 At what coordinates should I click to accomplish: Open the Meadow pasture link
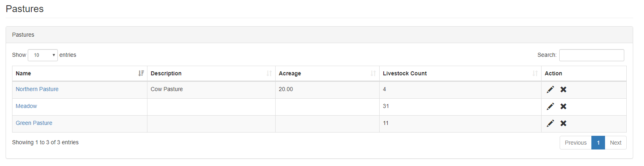click(26, 106)
